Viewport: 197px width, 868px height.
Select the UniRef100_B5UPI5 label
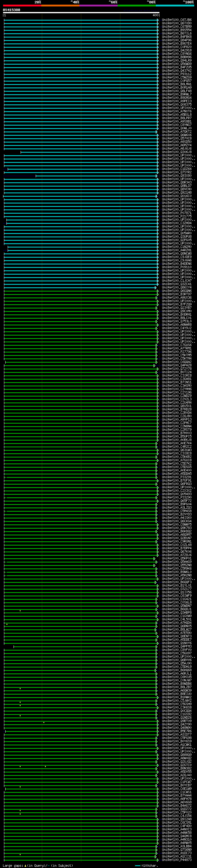point(177,436)
